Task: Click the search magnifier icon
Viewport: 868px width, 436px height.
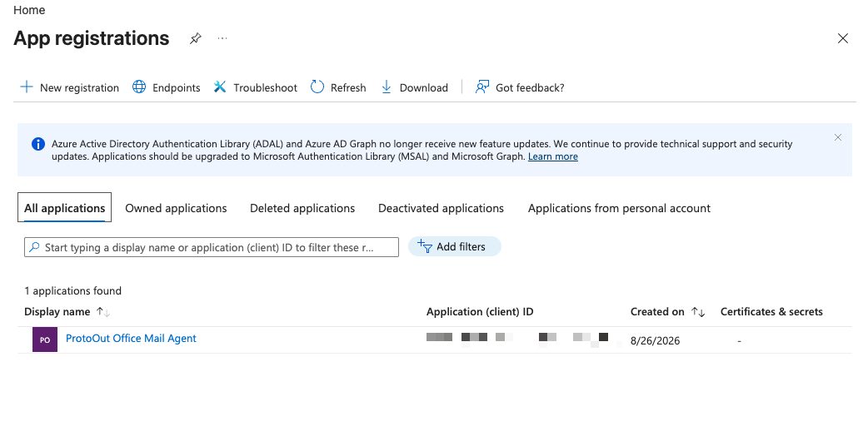Action: (x=34, y=247)
